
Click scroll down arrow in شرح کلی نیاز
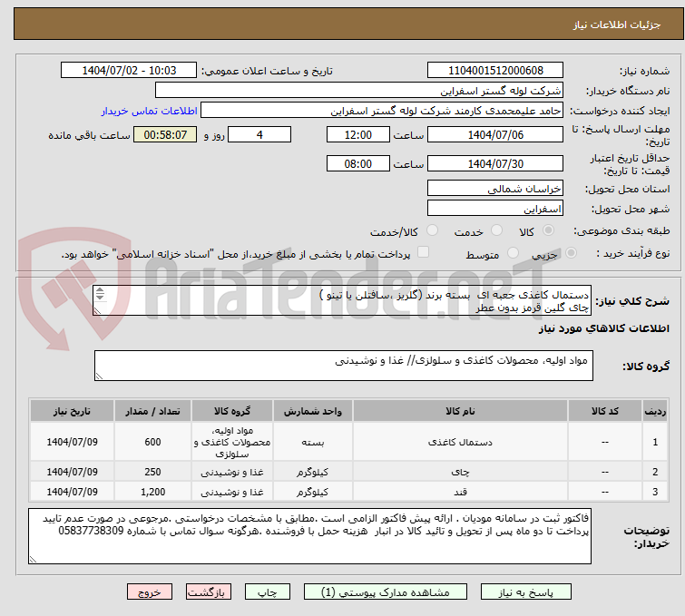point(100,297)
